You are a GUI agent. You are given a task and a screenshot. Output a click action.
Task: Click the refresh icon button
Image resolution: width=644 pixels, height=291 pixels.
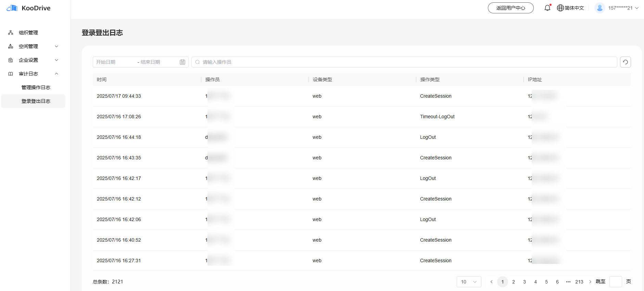626,62
